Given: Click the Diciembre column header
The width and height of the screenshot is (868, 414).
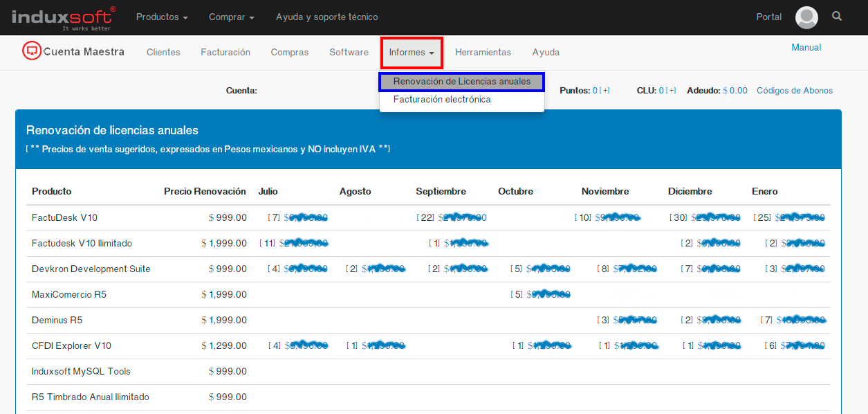Looking at the screenshot, I should [x=690, y=192].
